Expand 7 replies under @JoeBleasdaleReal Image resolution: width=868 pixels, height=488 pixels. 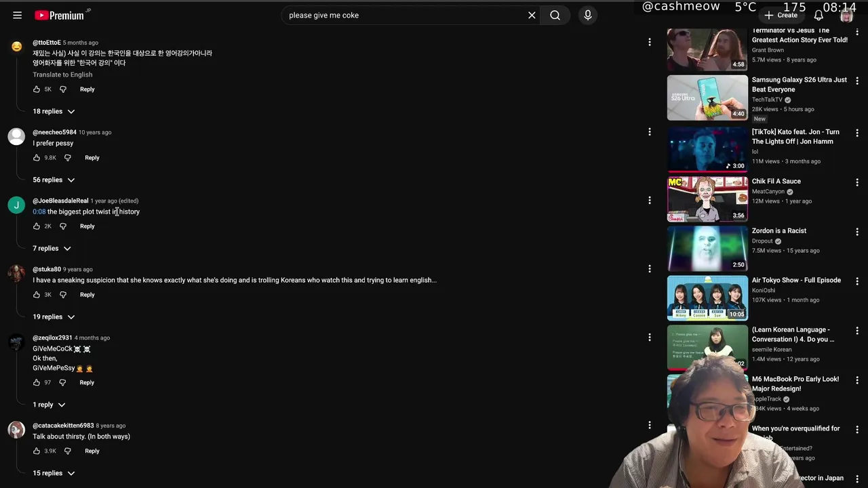click(x=52, y=248)
